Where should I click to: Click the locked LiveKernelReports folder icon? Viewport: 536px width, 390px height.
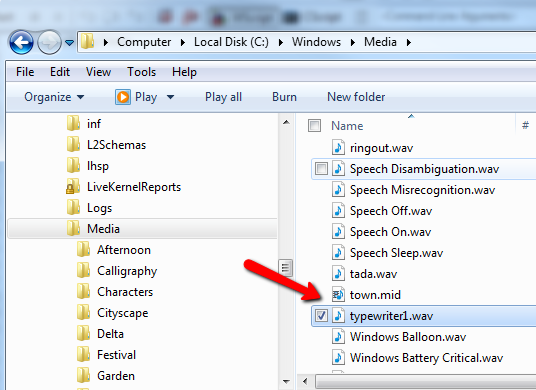pyautogui.click(x=73, y=187)
